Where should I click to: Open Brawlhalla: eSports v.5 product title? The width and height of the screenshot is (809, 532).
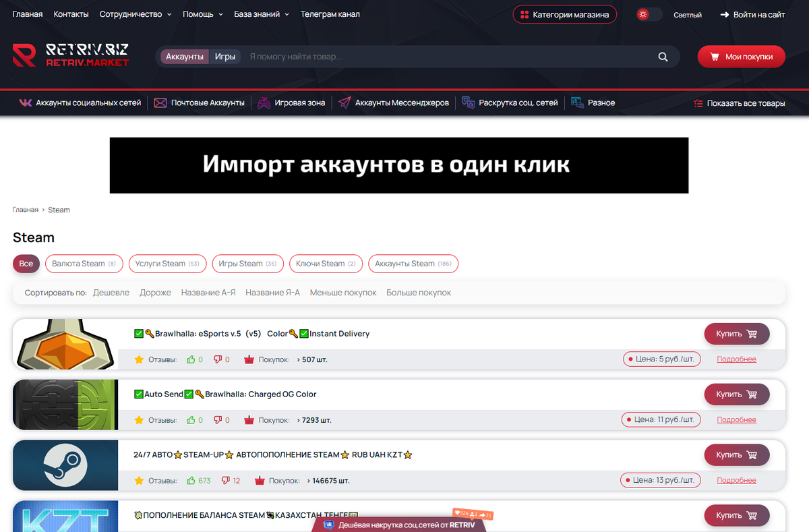click(251, 334)
